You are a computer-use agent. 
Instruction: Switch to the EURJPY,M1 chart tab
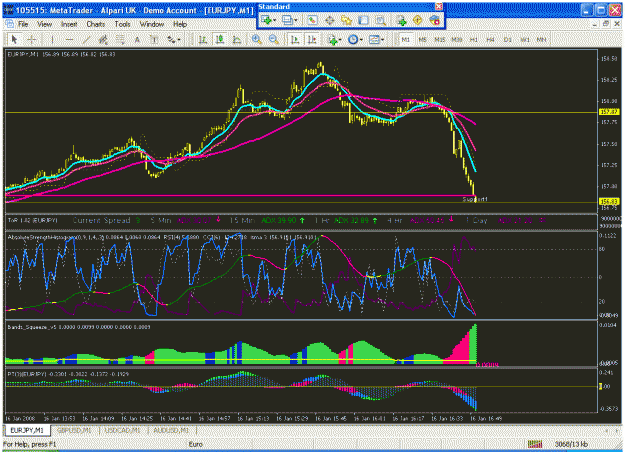27,430
